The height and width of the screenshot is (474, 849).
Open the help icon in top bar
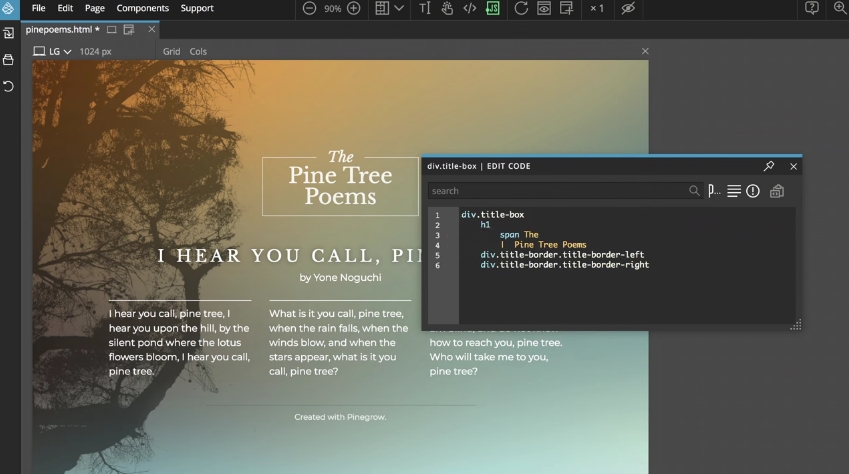pyautogui.click(x=812, y=8)
